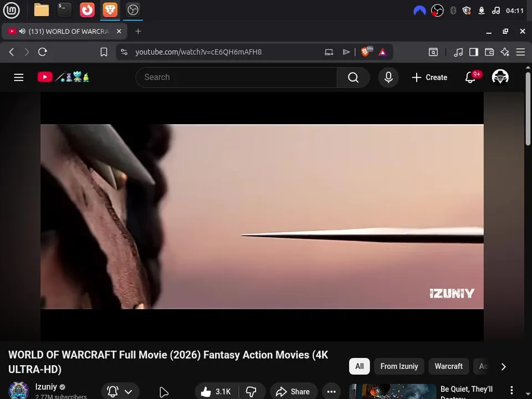The image size is (532, 399).
Task: Open the Be Quiet They'll Destroy video thumbnail
Action: [x=392, y=392]
